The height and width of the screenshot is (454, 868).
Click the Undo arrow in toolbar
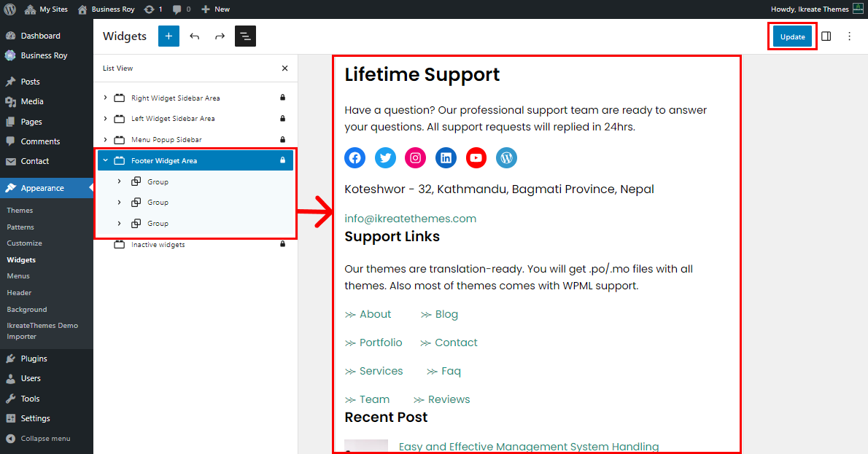[194, 36]
